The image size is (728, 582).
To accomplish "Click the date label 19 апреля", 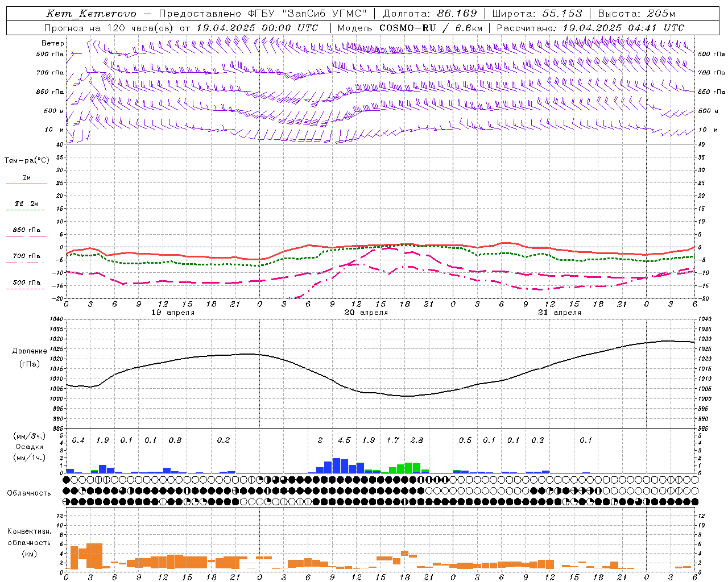I will click(173, 313).
